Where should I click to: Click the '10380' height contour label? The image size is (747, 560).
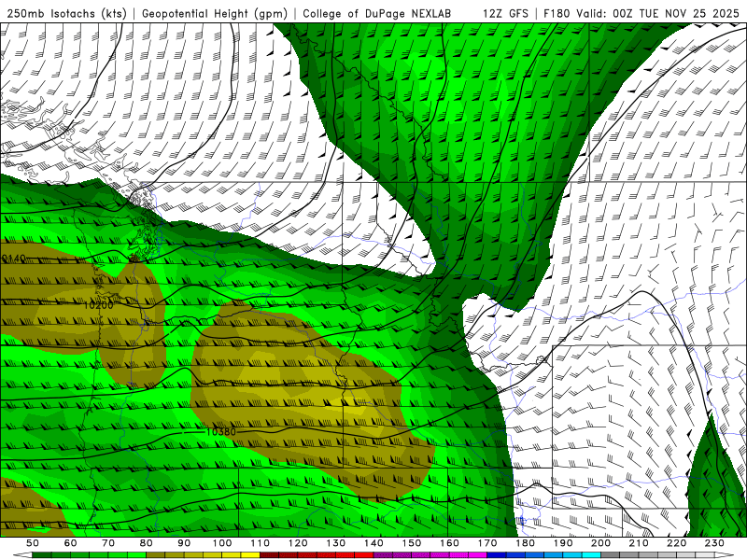coord(221,432)
